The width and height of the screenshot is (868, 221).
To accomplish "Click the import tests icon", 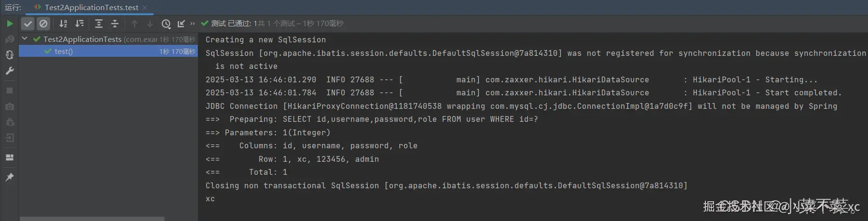I will [181, 24].
